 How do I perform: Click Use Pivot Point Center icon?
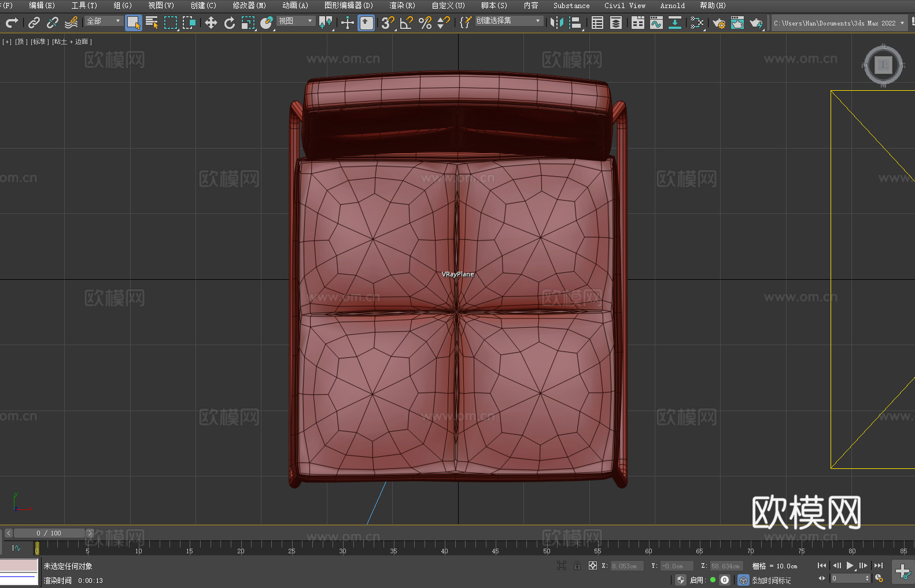pos(326,23)
